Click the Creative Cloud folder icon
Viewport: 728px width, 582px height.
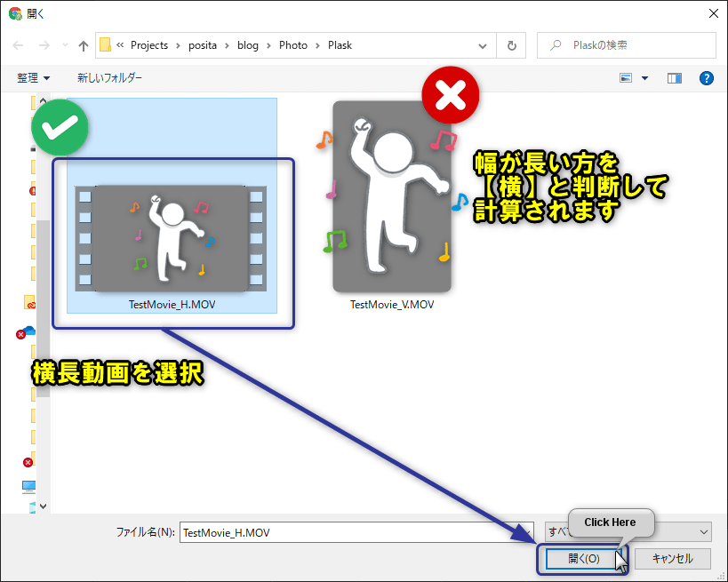pyautogui.click(x=29, y=302)
